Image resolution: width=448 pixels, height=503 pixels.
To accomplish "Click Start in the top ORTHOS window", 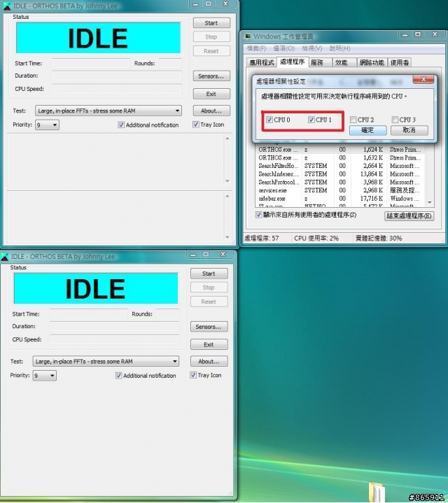I will (211, 23).
